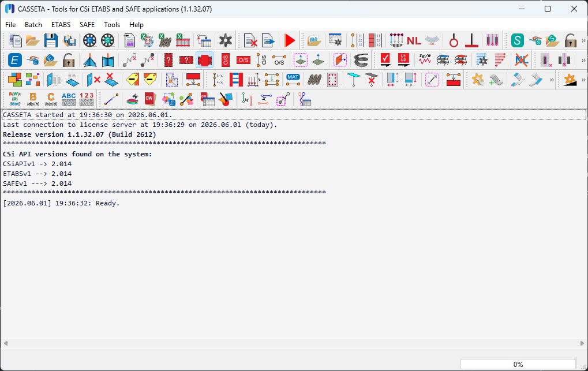This screenshot has height=371, width=588.
Task: Expand overflow chevron on second toolbar row
Action: pos(583,60)
